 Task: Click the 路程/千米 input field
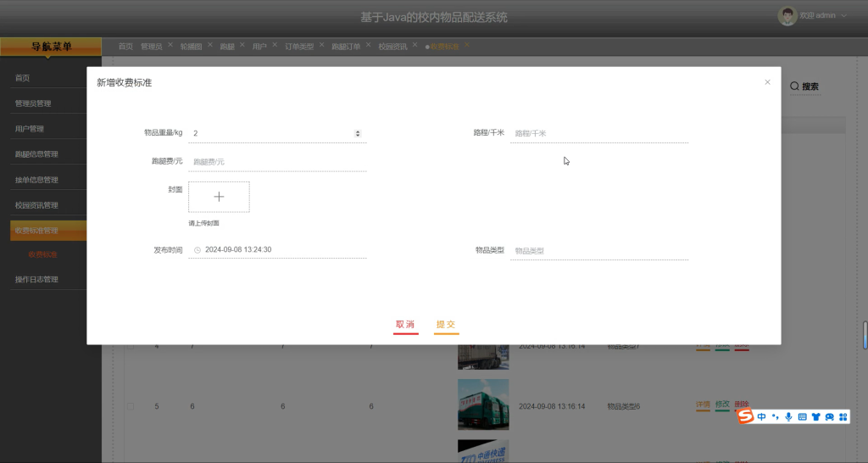pyautogui.click(x=599, y=133)
